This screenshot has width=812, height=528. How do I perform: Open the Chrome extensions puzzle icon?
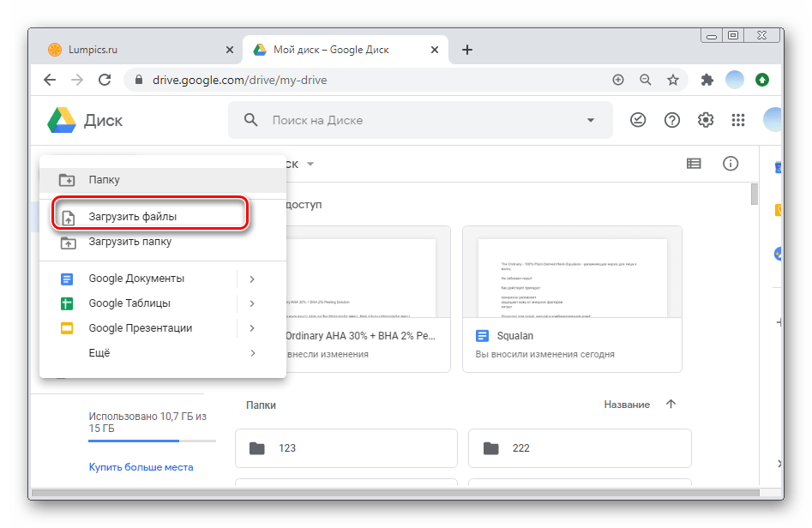pos(707,80)
